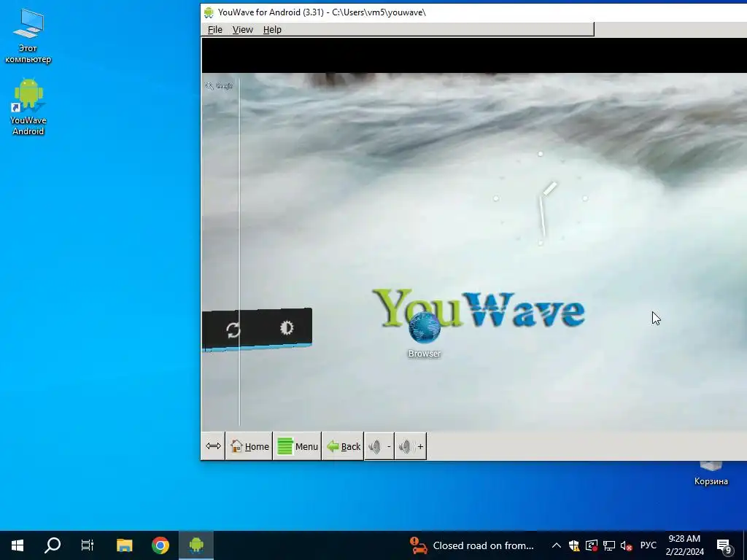The image size is (747, 560).
Task: Click the Home button in YouWave toolbar
Action: tap(249, 446)
